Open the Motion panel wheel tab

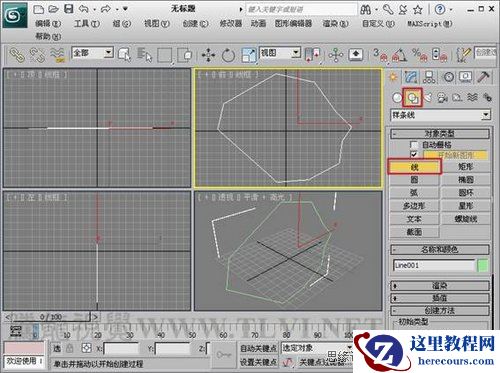point(449,77)
